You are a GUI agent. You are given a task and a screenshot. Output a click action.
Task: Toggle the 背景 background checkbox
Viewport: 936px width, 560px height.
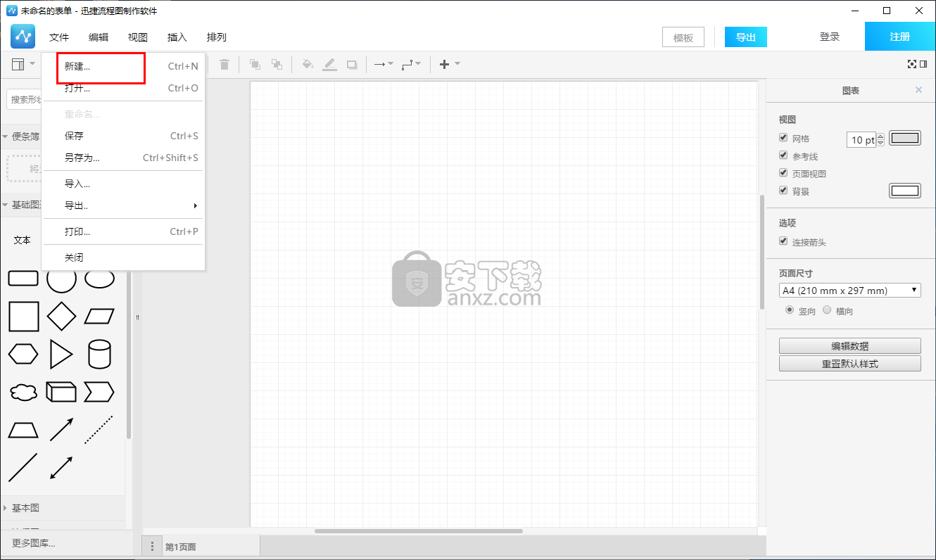pyautogui.click(x=783, y=191)
